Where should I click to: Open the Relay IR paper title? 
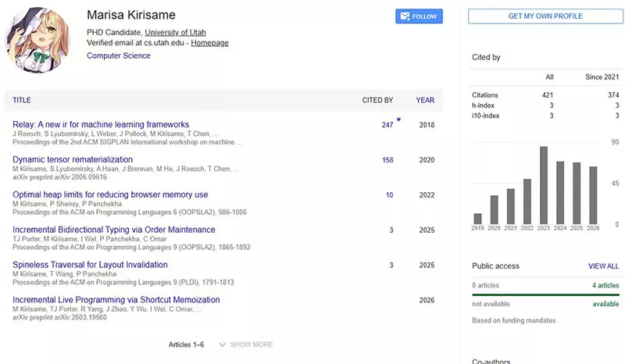(101, 124)
